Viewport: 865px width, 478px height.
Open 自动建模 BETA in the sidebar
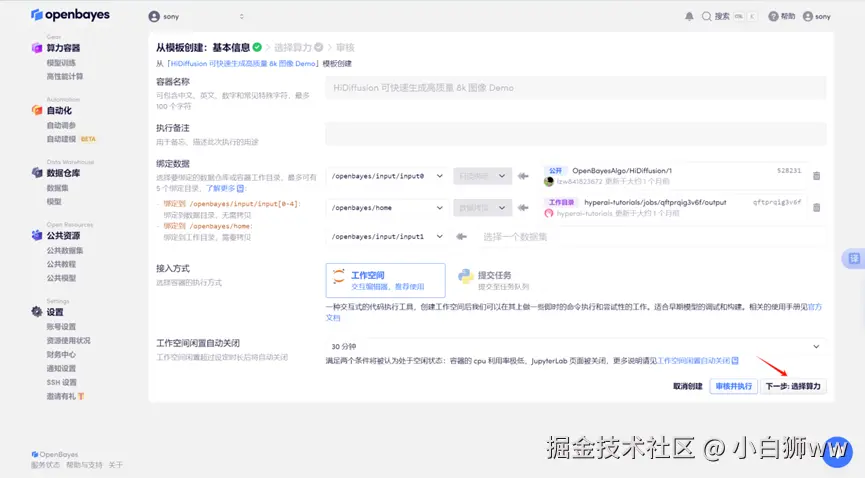pos(71,139)
